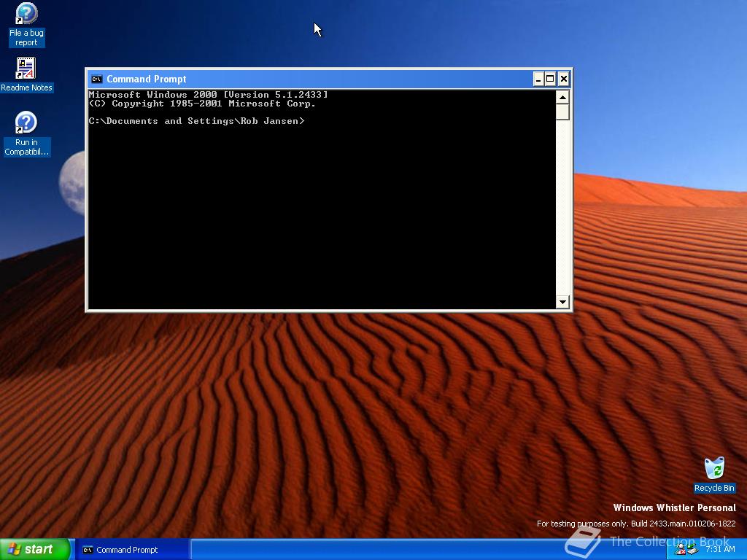Maximize the Command Prompt window
This screenshot has width=747, height=560.
click(x=550, y=79)
